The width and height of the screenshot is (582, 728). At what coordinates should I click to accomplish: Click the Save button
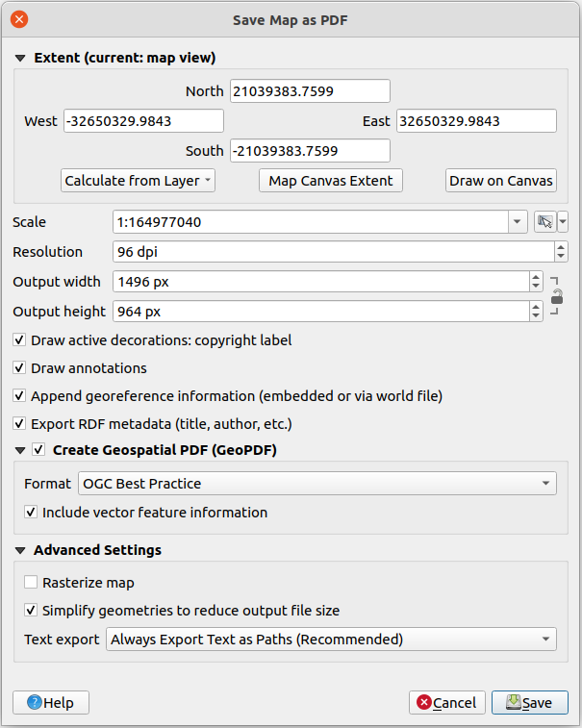click(x=529, y=703)
